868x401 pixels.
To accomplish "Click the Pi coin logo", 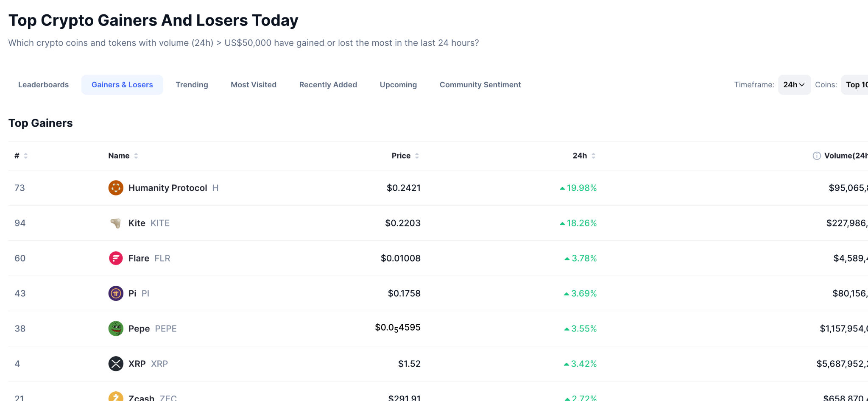I will 116,293.
